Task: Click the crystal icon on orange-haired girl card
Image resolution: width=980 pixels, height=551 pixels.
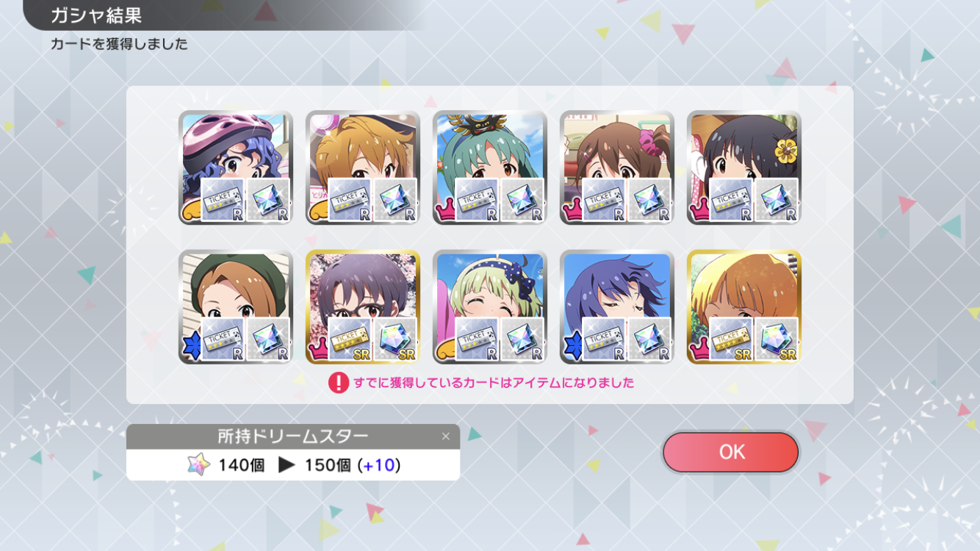Action: click(395, 200)
